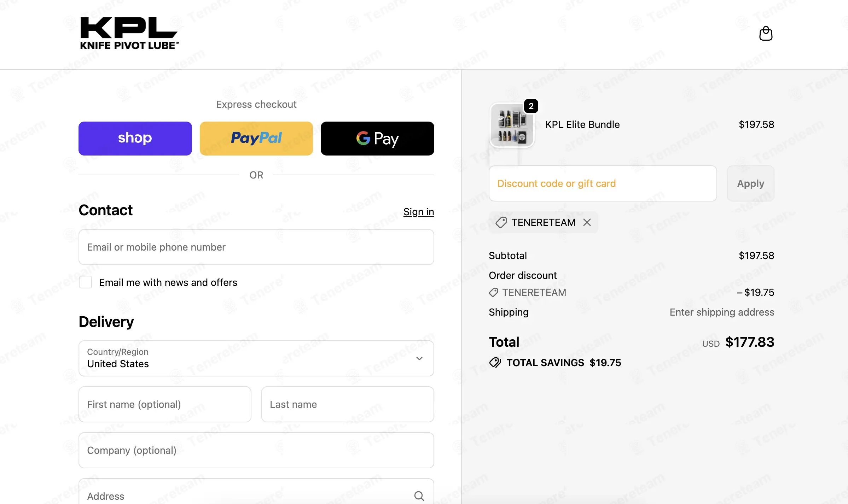The width and height of the screenshot is (848, 504).
Task: Click the address search magnifier icon
Action: (x=419, y=496)
